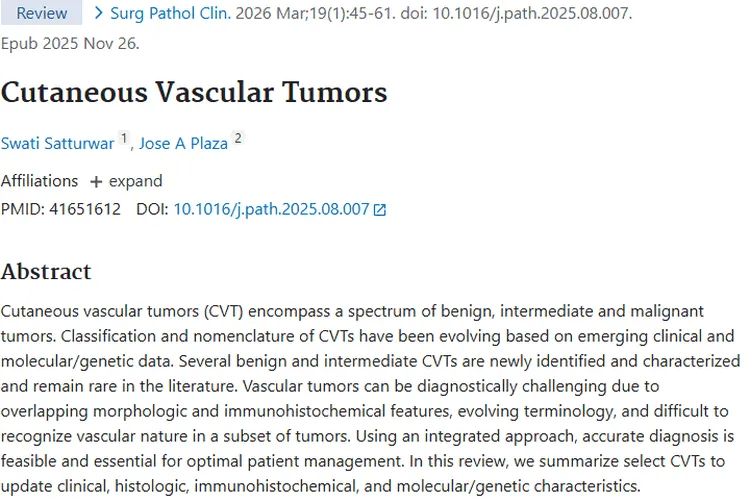
Task: Click the Epub 2025 Nov 26 date text
Action: click(x=70, y=44)
